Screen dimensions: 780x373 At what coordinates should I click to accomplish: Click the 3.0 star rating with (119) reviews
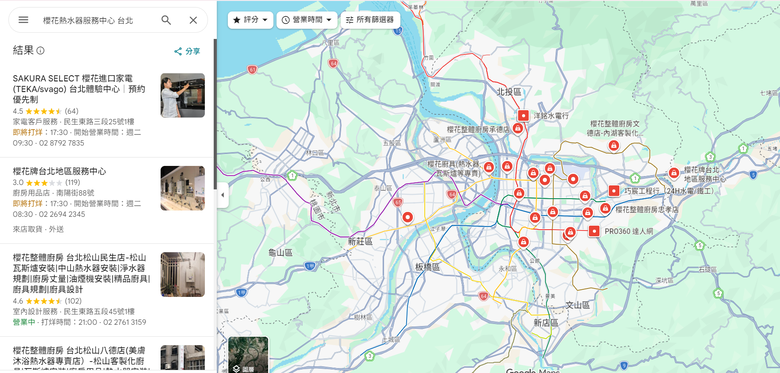pyautogui.click(x=46, y=183)
